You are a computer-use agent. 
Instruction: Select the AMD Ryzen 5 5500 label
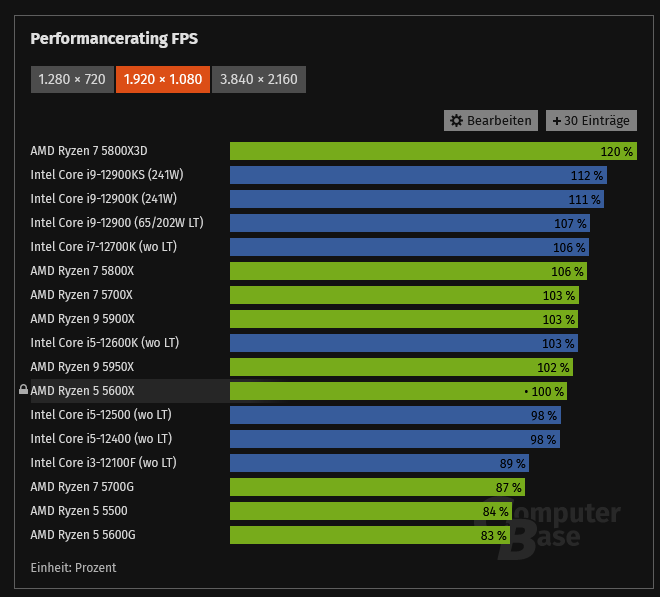coord(79,511)
